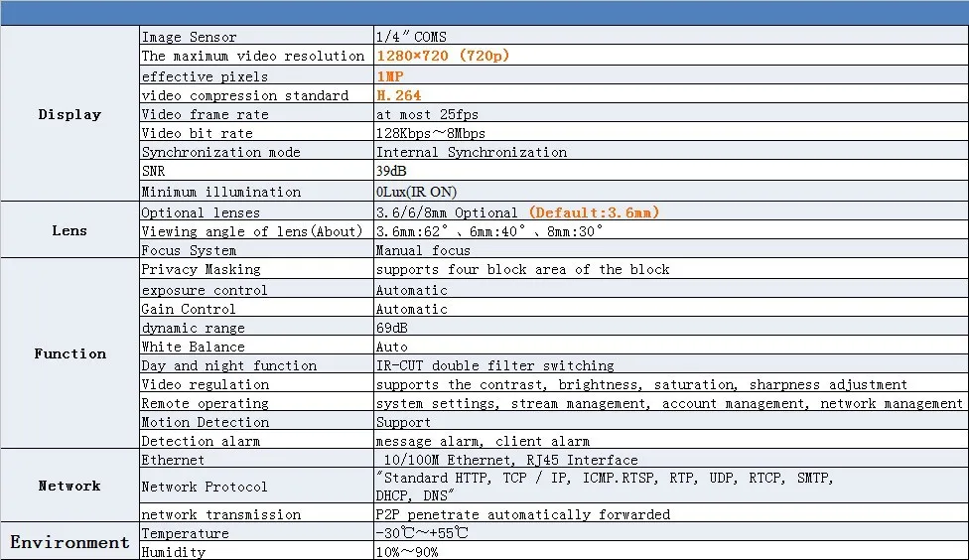This screenshot has width=969, height=560.
Task: Click the 3.6mm:62° viewing angle value
Action: (489, 231)
